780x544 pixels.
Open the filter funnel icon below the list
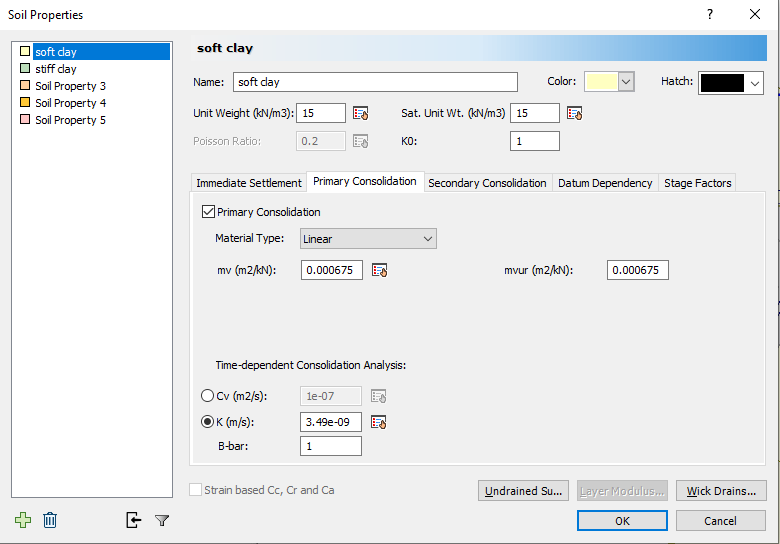(x=162, y=521)
